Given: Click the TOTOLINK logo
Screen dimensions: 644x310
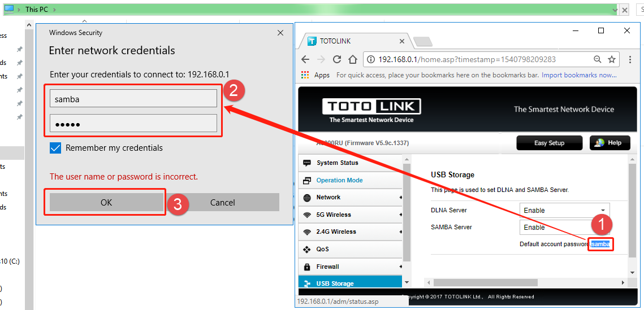Looking at the screenshot, I should click(x=371, y=107).
